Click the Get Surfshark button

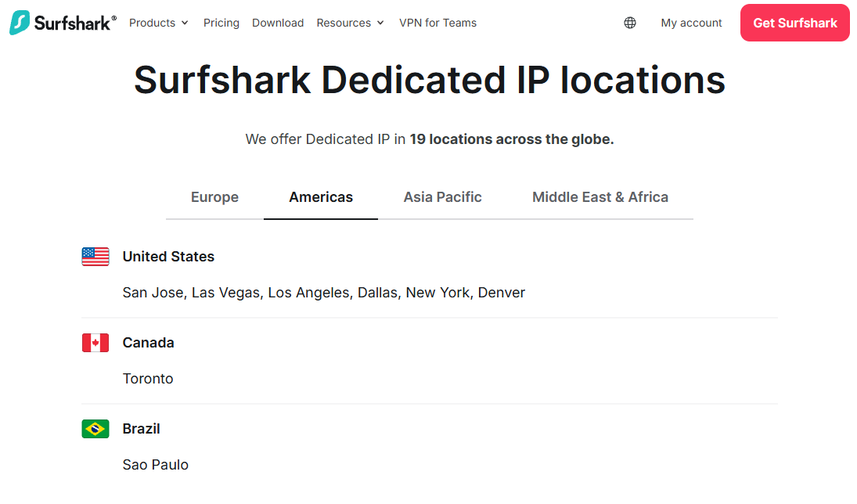pyautogui.click(x=794, y=23)
